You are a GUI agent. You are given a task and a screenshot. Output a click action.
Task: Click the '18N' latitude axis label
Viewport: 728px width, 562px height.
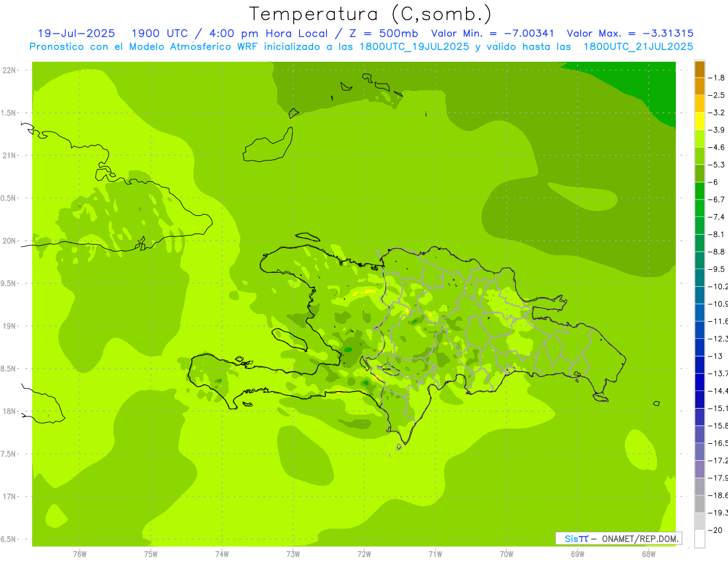point(9,412)
